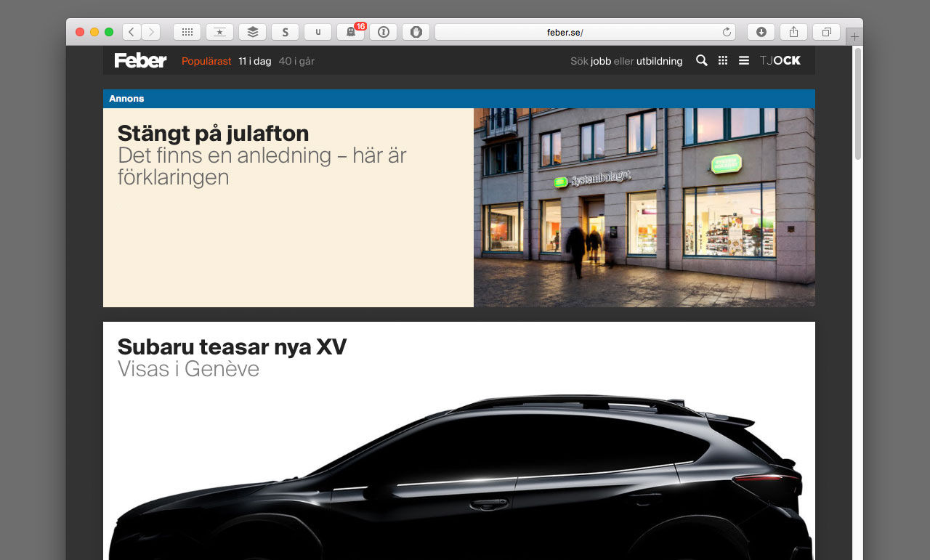This screenshot has height=560, width=930.
Task: Click the starred bookmarks toolbar button
Action: 219,32
